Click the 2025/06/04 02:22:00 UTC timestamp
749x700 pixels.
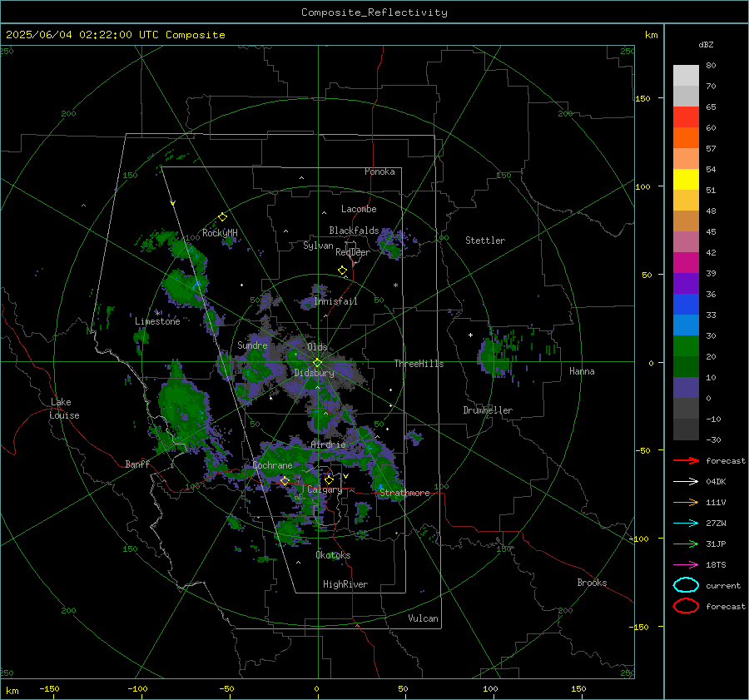(116, 35)
